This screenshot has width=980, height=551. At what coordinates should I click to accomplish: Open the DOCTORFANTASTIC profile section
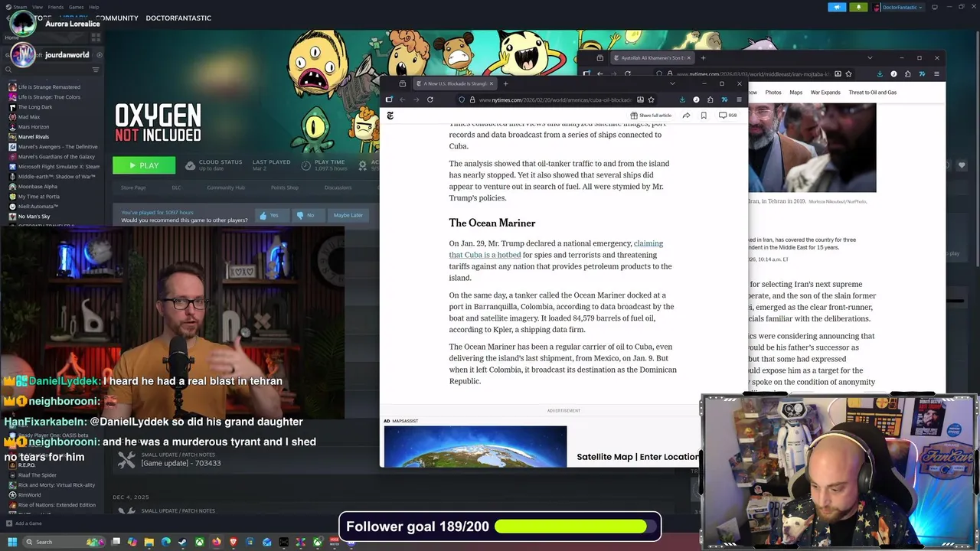click(x=178, y=18)
